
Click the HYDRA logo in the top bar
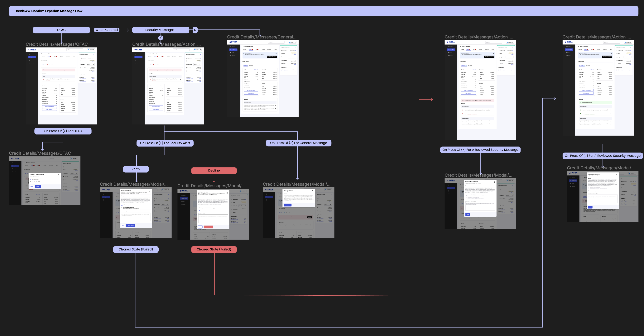point(32,50)
